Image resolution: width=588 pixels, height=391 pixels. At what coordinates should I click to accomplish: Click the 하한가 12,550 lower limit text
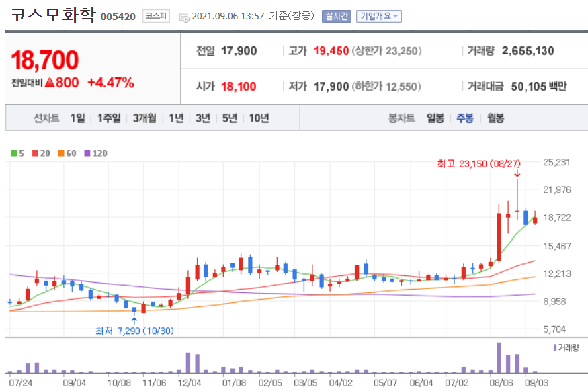click(386, 87)
